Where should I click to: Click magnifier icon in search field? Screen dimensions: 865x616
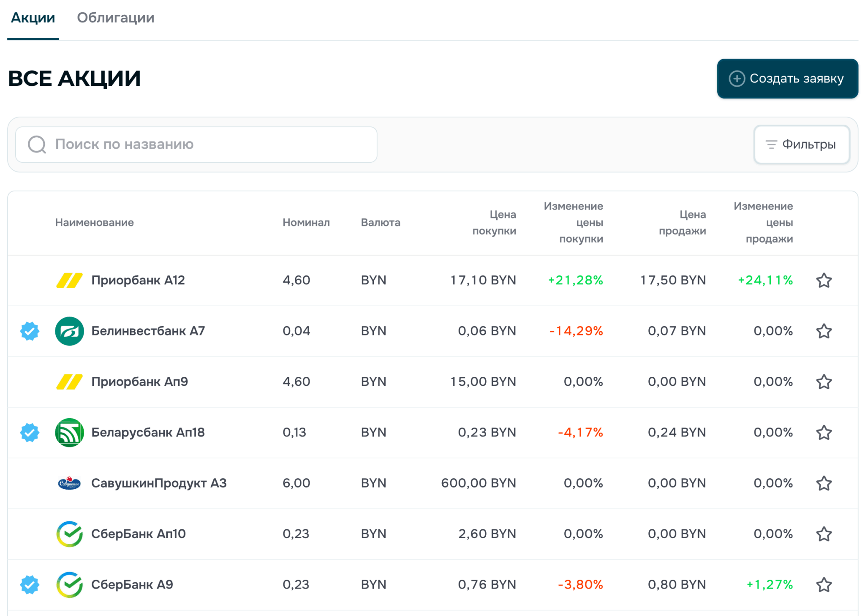[x=37, y=144]
